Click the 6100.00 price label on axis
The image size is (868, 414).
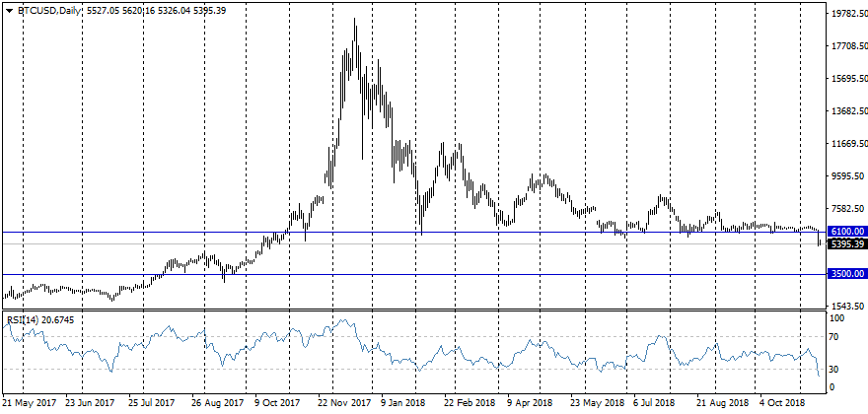[x=846, y=232]
